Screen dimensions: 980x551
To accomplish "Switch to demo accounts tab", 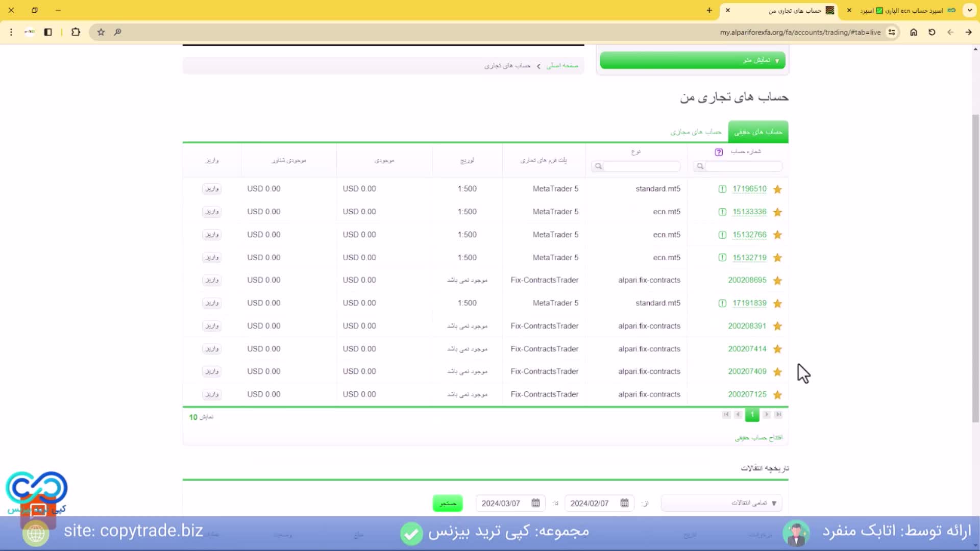I will 696,132.
